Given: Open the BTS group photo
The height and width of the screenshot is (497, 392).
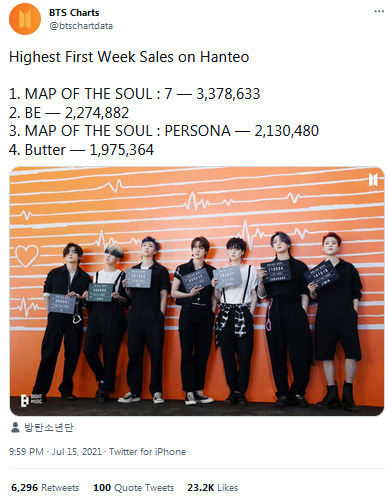Looking at the screenshot, I should tap(197, 291).
